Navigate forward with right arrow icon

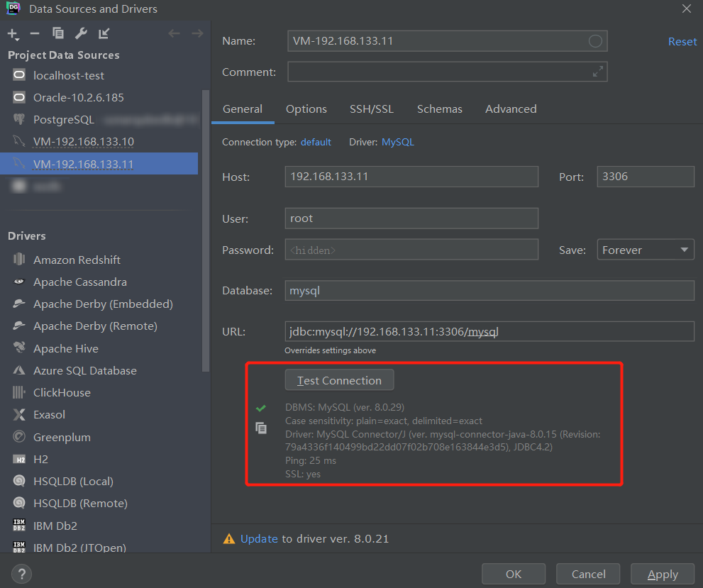tap(197, 33)
